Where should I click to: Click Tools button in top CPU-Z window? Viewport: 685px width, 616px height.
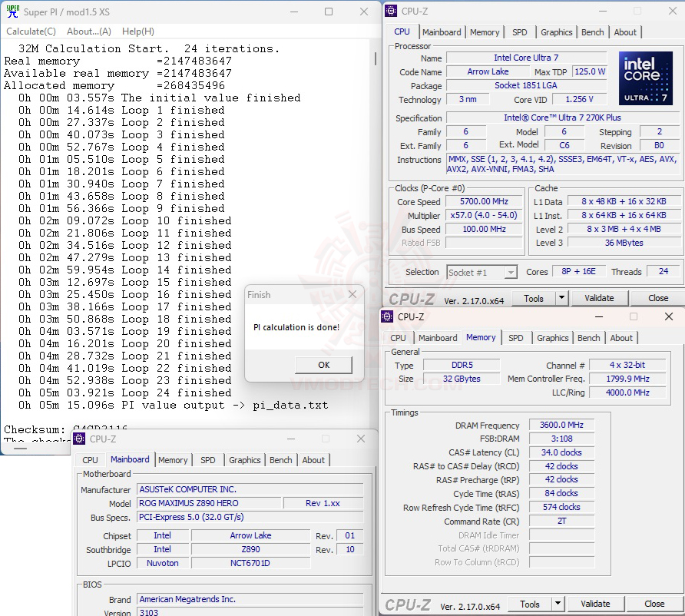534,298
